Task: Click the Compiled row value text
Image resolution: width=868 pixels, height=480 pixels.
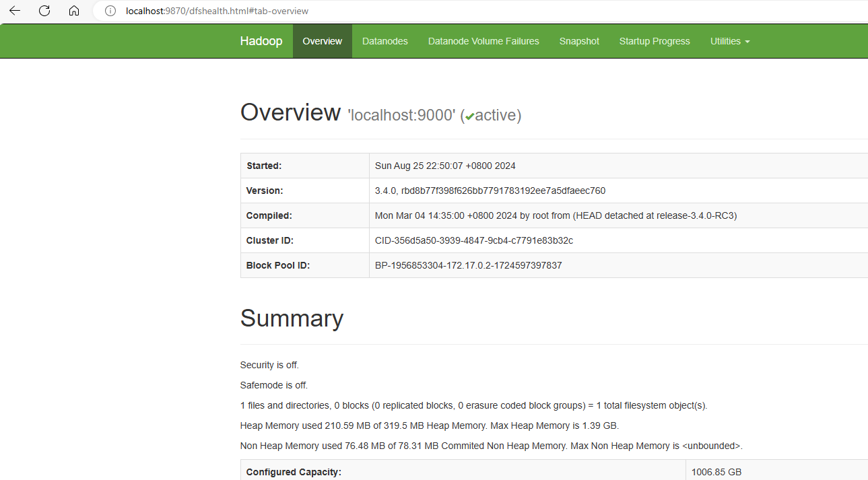Action: point(556,215)
